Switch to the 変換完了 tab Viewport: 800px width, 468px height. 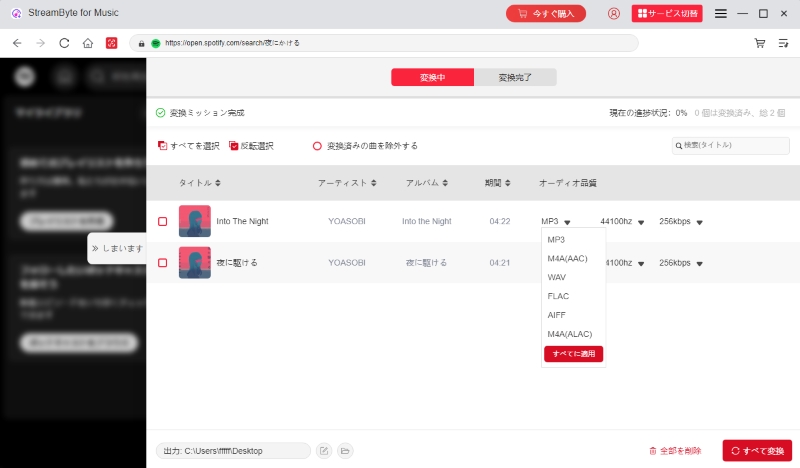click(x=515, y=77)
